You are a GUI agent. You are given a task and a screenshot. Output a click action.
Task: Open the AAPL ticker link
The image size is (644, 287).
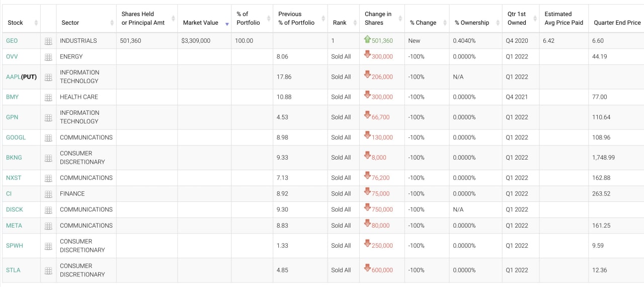[14, 77]
